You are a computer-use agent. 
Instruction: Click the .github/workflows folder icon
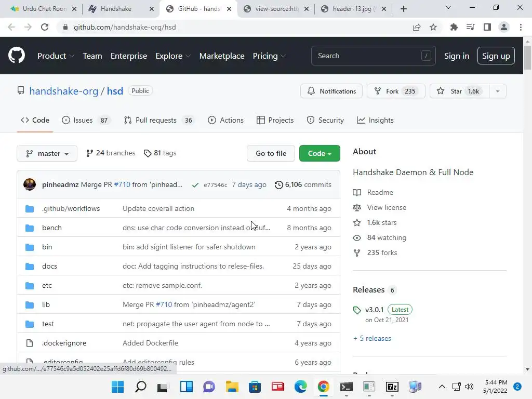[30, 209]
